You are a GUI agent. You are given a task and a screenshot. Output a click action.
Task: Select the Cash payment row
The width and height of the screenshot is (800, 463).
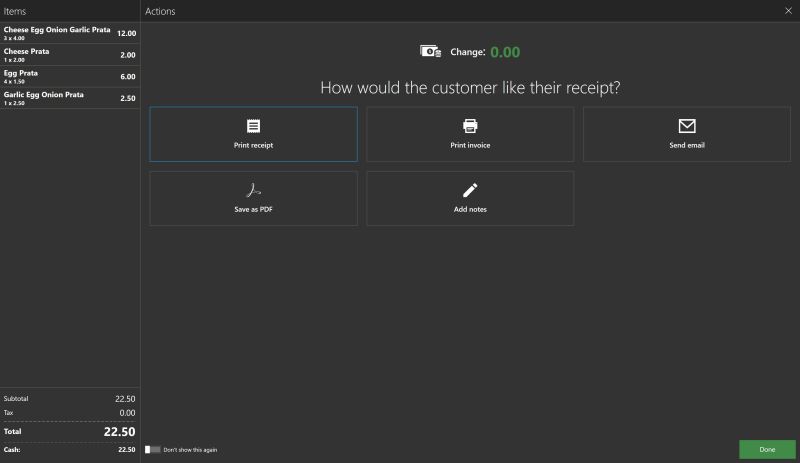[70, 450]
